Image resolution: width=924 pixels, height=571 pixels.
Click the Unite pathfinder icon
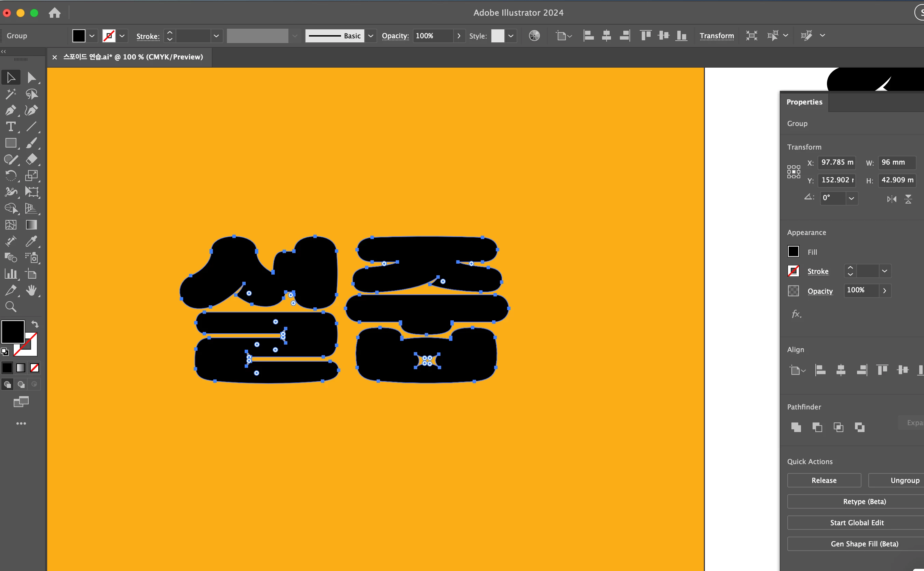coord(796,427)
